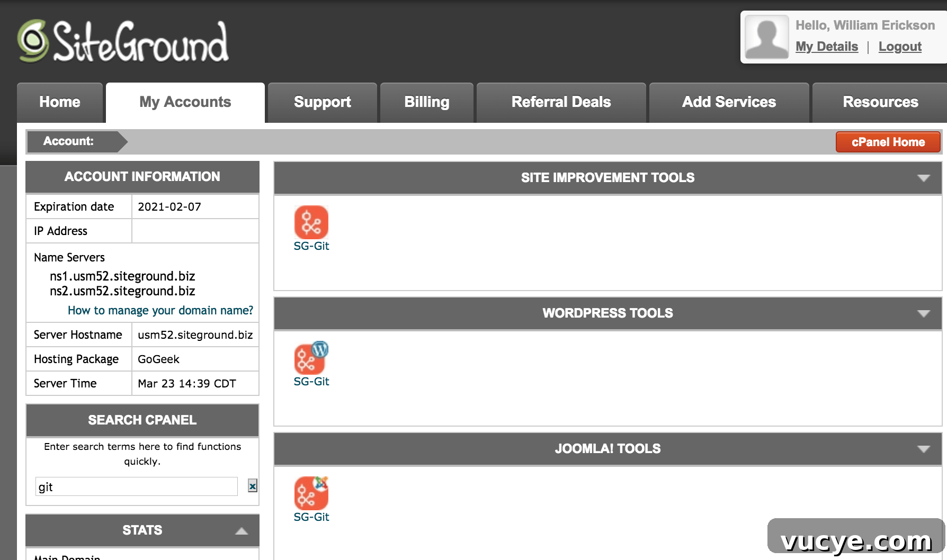Select the My Accounts tab
This screenshot has width=947, height=560.
[x=185, y=102]
